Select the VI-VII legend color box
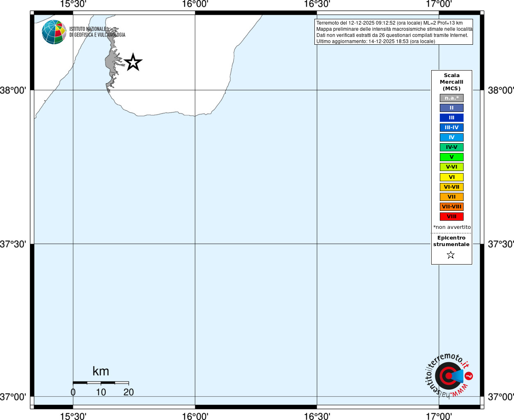 [452, 187]
